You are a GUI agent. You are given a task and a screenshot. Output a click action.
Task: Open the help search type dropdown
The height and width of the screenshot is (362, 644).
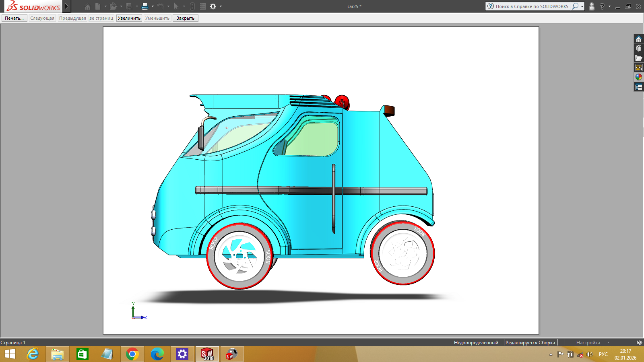click(x=582, y=6)
